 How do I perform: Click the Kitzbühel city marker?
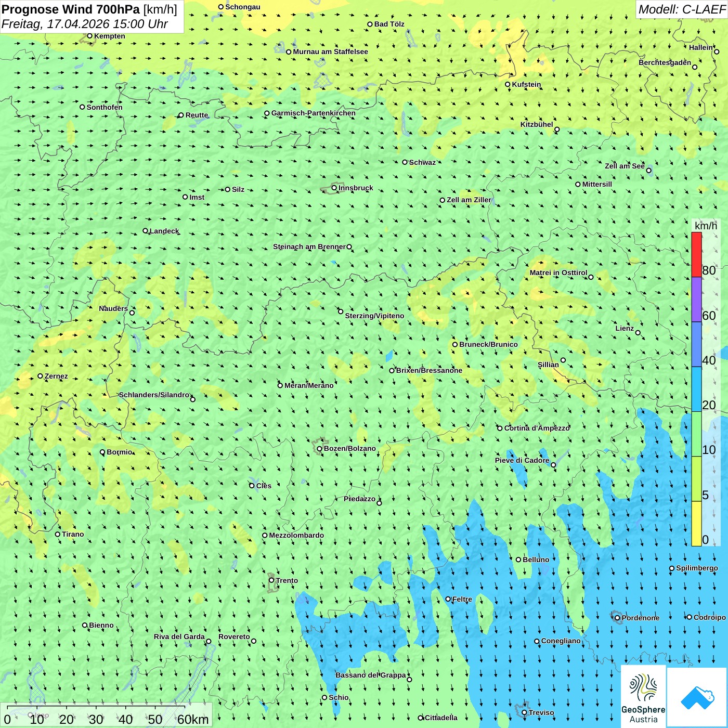[x=557, y=129]
